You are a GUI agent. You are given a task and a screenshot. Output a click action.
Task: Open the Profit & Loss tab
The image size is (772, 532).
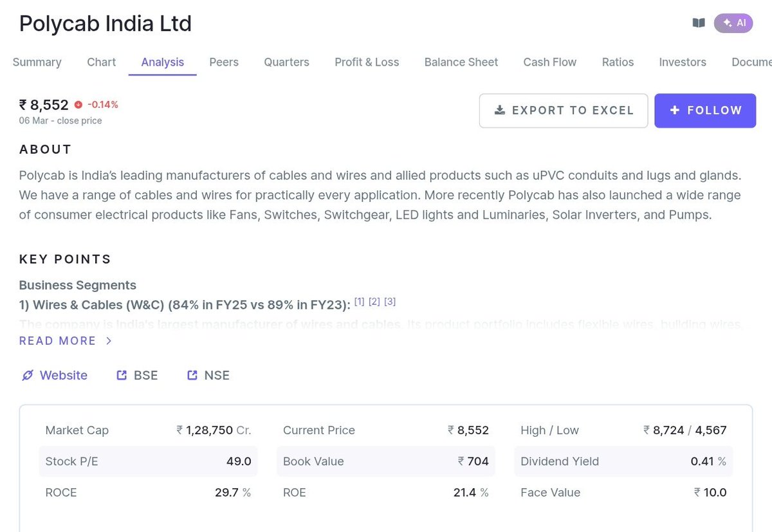point(367,62)
